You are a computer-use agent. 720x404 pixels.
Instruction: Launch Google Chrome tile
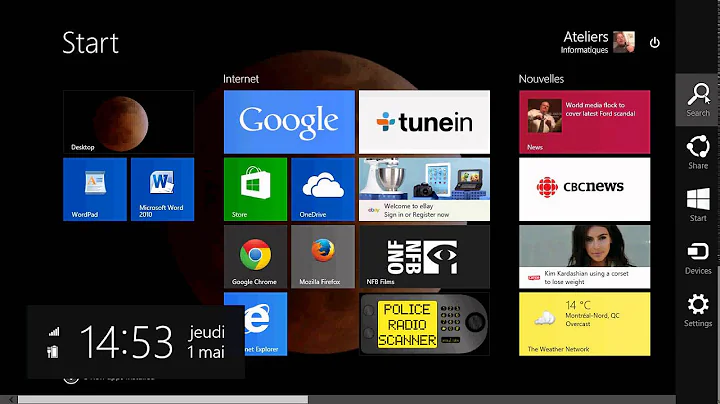pos(256,257)
